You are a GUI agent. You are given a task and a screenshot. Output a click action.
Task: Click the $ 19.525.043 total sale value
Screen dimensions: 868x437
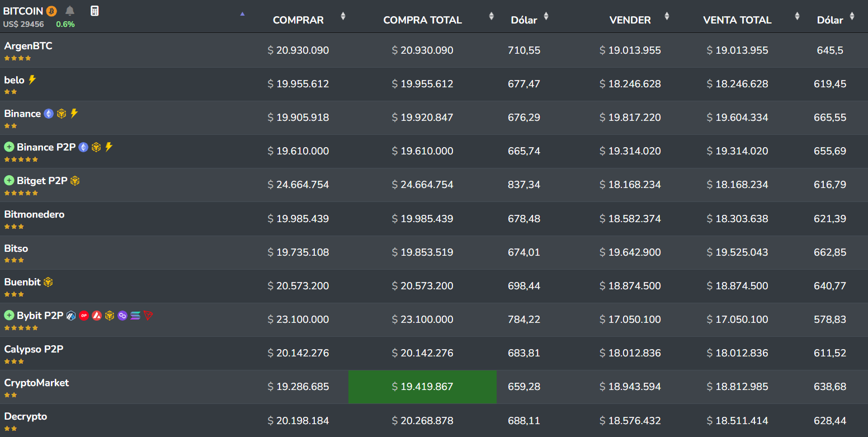[738, 252]
